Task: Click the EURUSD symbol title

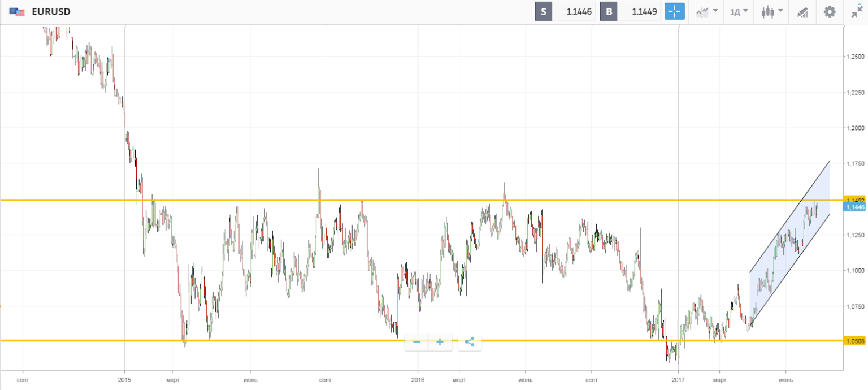Action: (51, 12)
